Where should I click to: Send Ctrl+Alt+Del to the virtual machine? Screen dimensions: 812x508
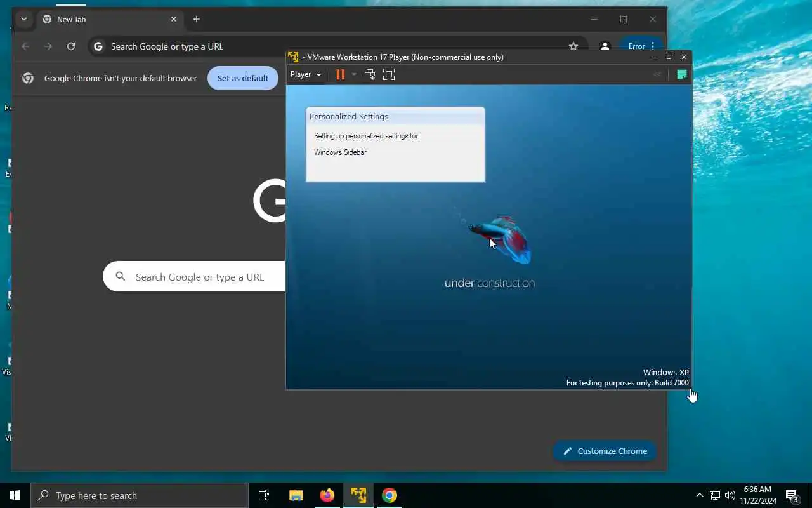point(370,74)
